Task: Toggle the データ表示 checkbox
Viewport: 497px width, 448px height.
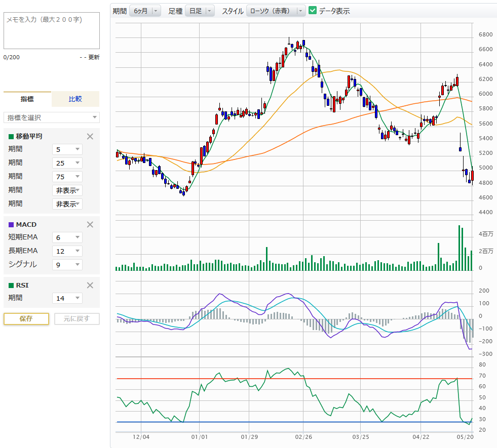Action: (x=313, y=11)
